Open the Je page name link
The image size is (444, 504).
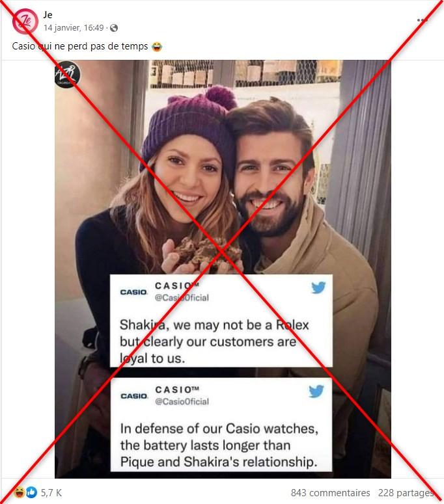(48, 14)
